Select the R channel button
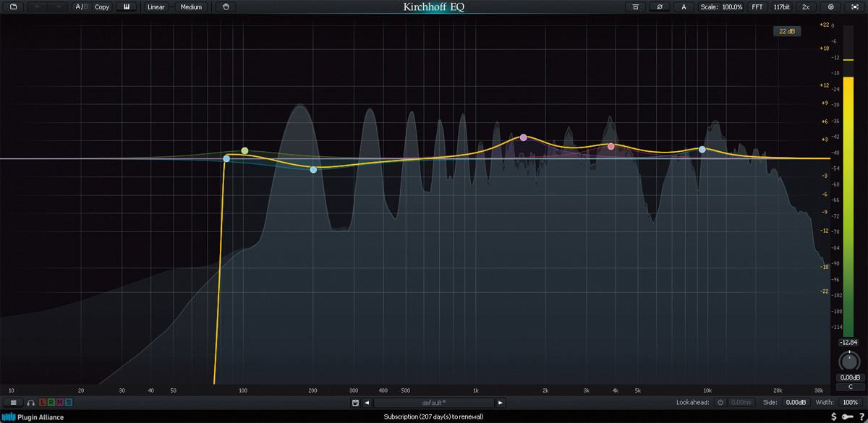The image size is (868, 423). pos(51,402)
